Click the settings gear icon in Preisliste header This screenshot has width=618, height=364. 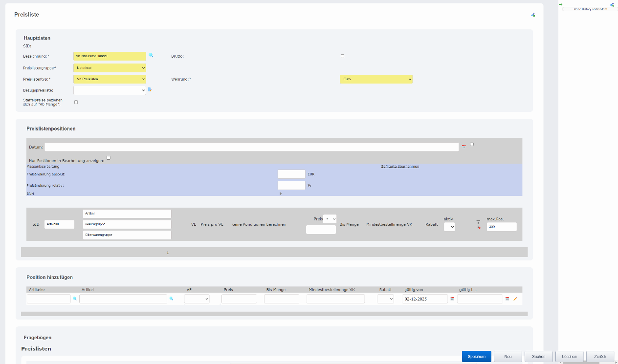pyautogui.click(x=533, y=15)
